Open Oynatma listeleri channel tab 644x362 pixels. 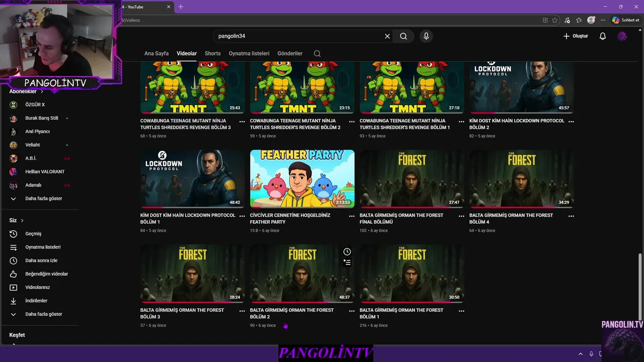pyautogui.click(x=249, y=53)
